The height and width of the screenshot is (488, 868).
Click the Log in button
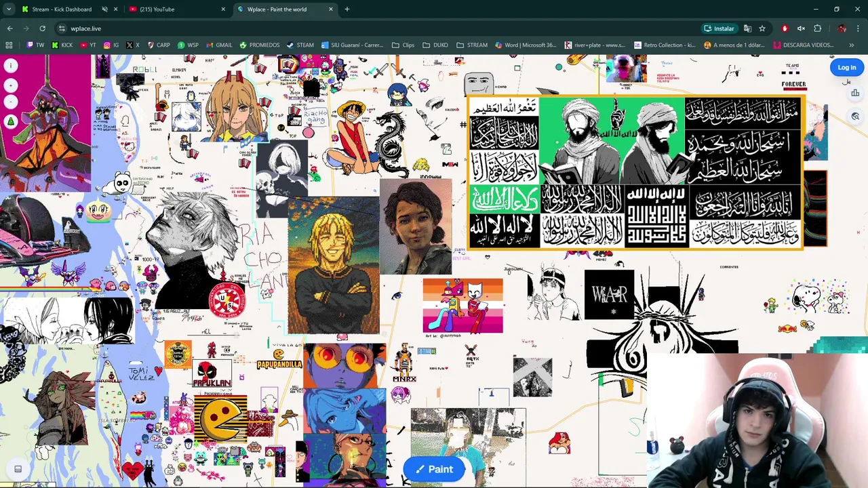(x=846, y=67)
